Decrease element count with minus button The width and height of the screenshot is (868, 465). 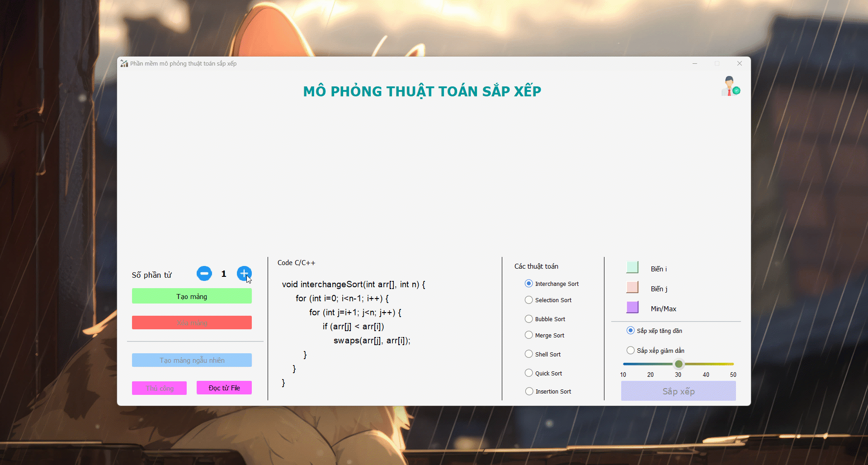(204, 273)
